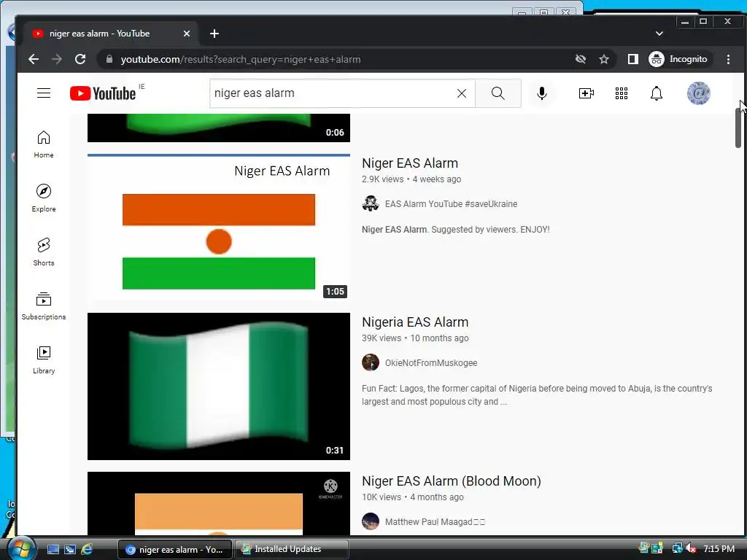Click the EAS Alarm YouTube channel avatar
The image size is (747, 560).
(x=371, y=203)
